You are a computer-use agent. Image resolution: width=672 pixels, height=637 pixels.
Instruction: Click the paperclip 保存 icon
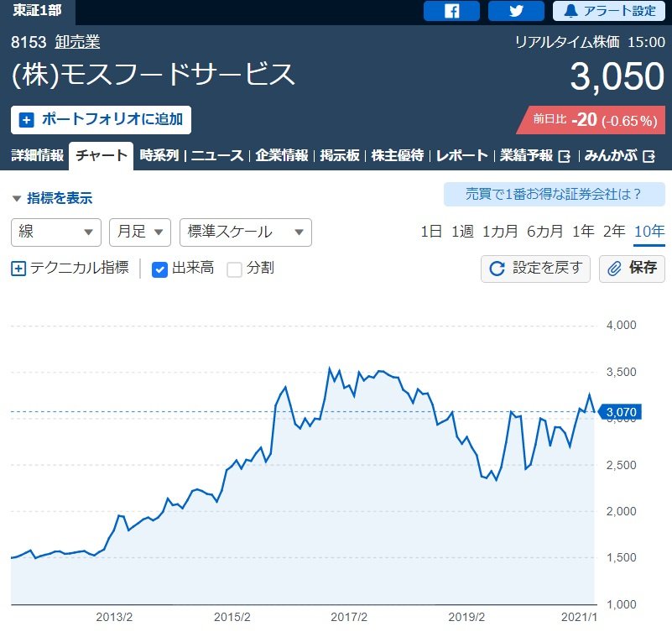coord(614,269)
